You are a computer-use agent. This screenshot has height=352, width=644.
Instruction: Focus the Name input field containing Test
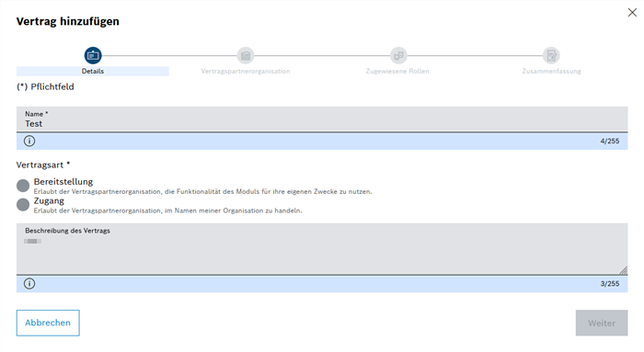322,119
